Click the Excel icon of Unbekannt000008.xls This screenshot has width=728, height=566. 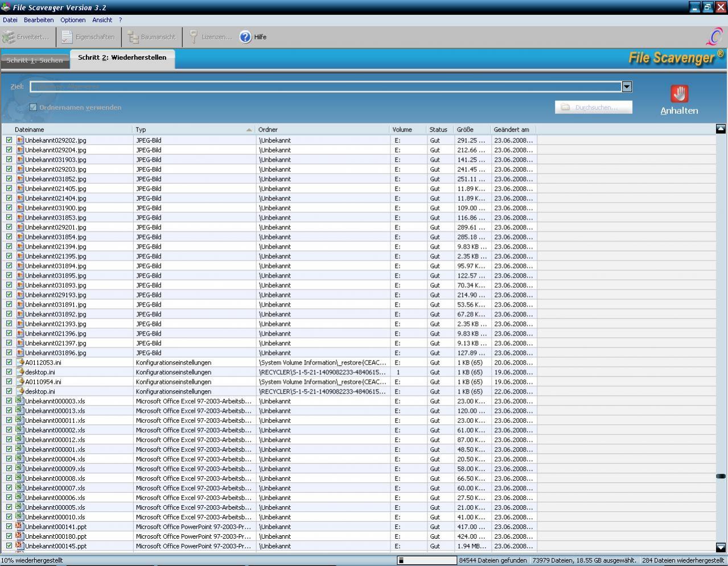20,478
